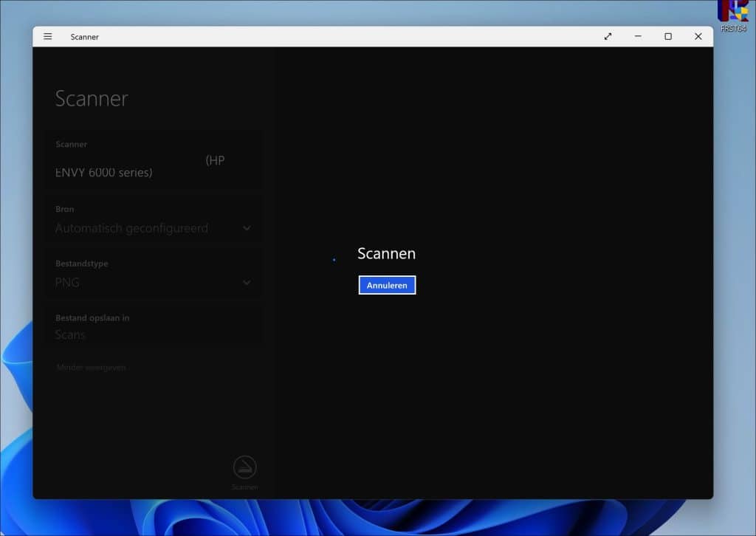Close the Scanner app window
756x536 pixels.
click(x=698, y=37)
